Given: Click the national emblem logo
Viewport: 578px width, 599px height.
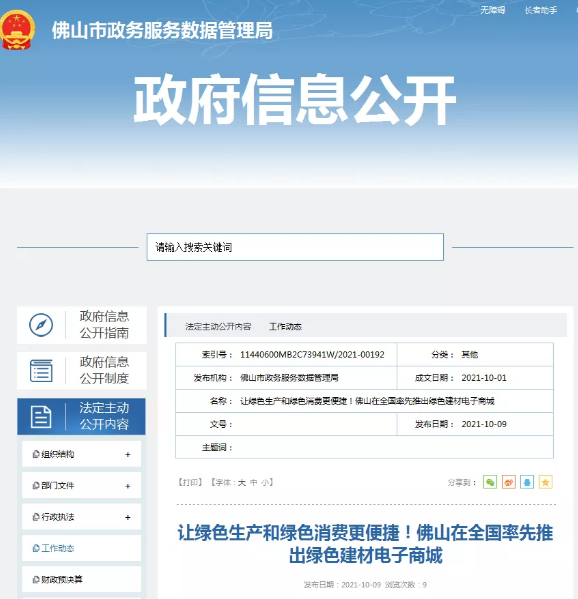Looking at the screenshot, I should (17, 30).
